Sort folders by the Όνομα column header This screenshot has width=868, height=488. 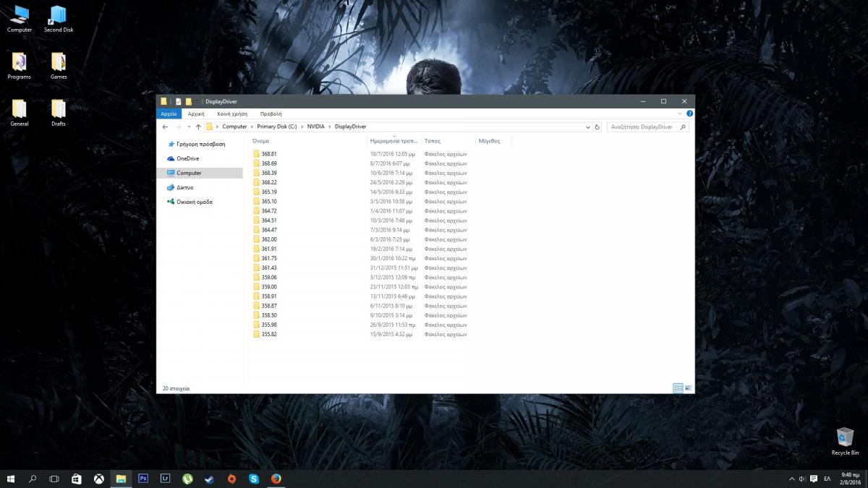pyautogui.click(x=261, y=141)
